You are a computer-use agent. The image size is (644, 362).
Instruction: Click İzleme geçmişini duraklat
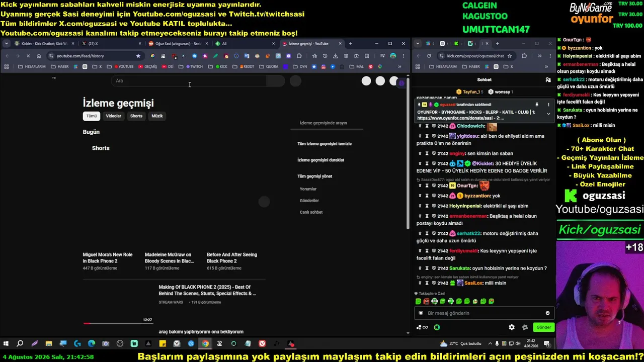(x=321, y=160)
